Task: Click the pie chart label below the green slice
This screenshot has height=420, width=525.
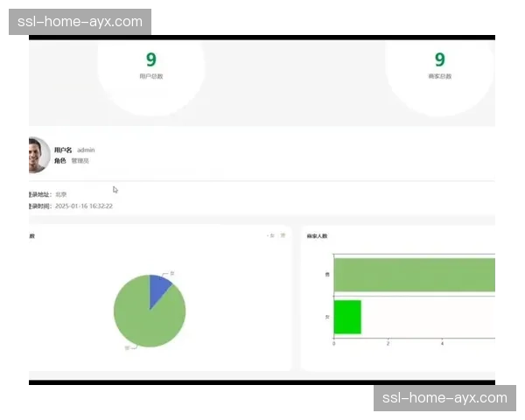Action: (127, 348)
